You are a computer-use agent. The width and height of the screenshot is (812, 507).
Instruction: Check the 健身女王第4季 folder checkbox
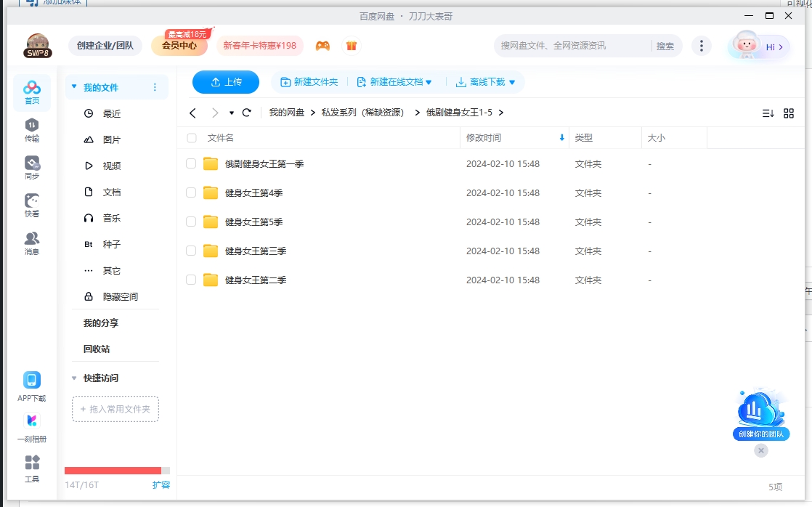(x=191, y=192)
